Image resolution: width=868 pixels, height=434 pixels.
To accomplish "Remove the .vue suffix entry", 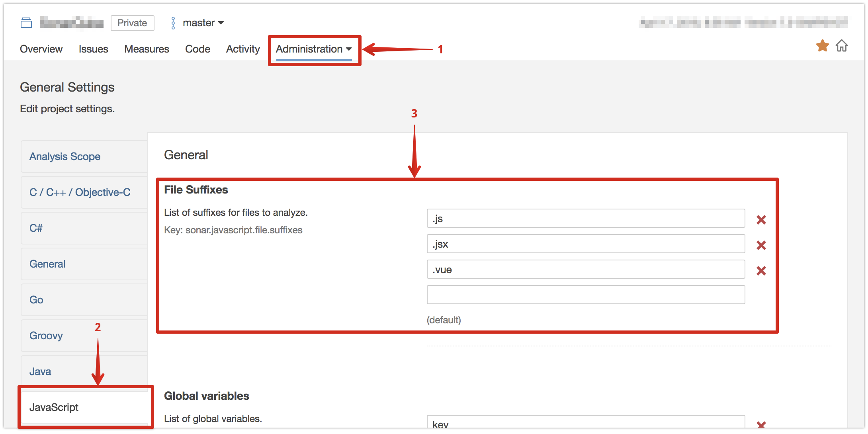I will click(761, 270).
